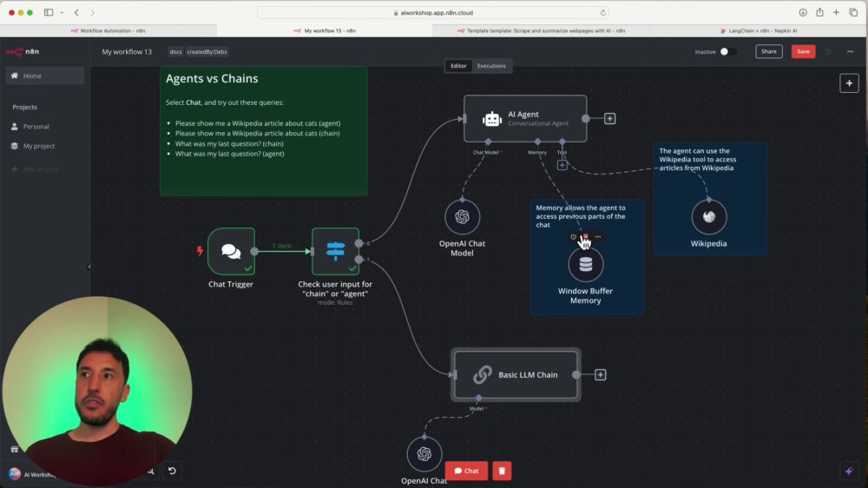
Task: Rename My workflow 13 title
Action: (127, 51)
